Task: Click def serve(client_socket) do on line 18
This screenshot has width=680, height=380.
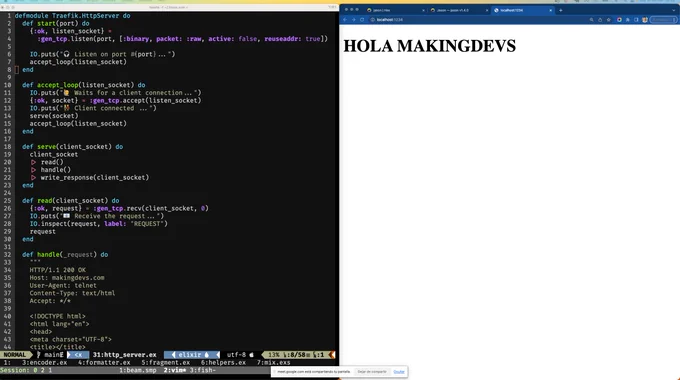Action: [x=72, y=147]
